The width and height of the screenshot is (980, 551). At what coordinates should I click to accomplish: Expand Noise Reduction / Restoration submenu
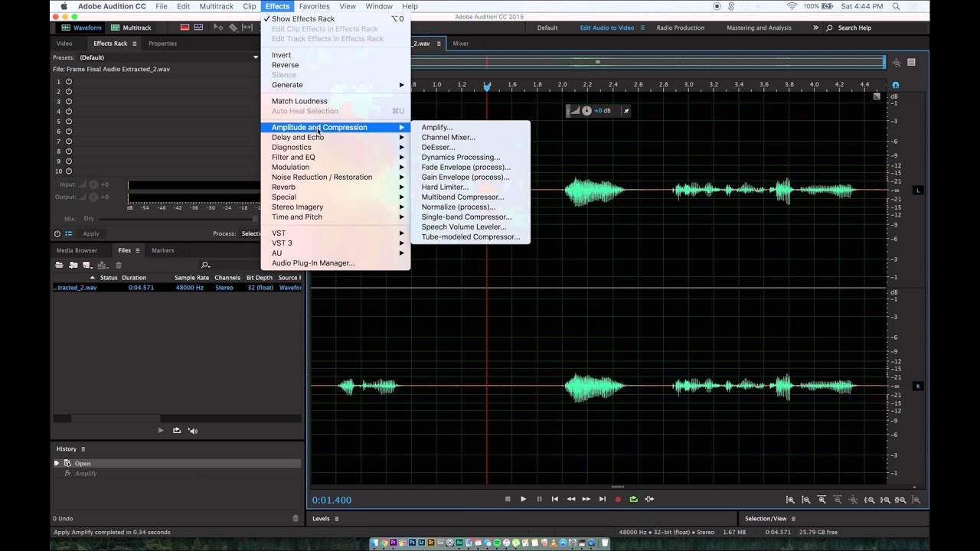[337, 177]
